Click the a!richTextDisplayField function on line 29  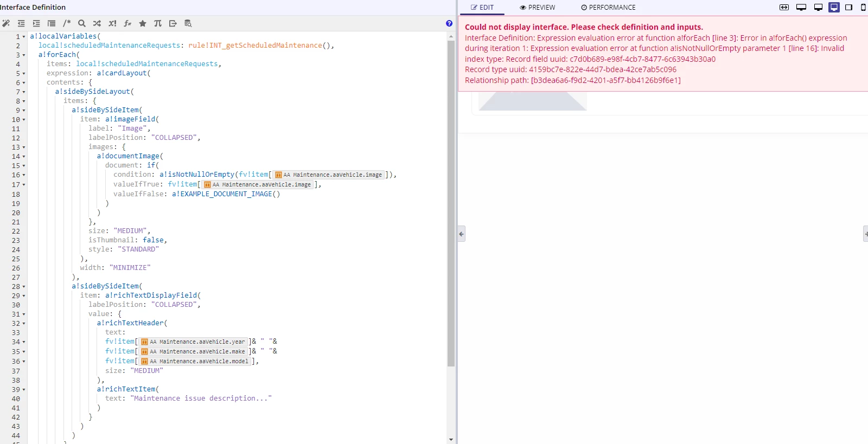click(151, 295)
